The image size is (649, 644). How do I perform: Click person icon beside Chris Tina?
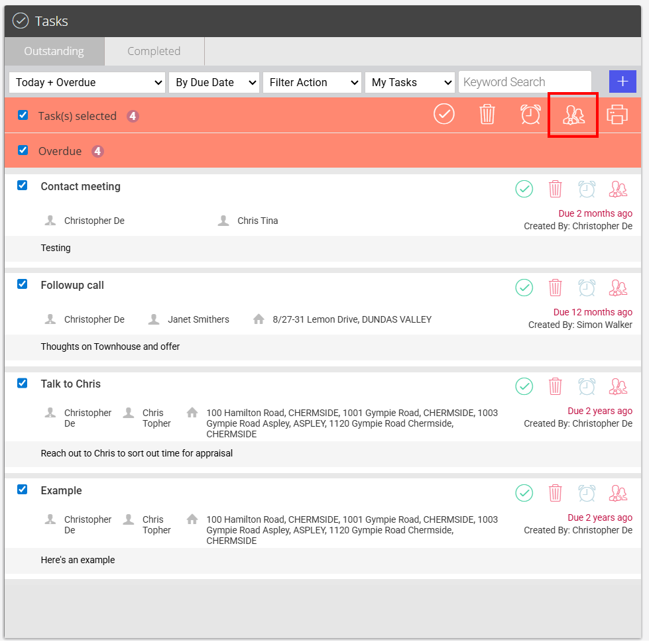223,221
